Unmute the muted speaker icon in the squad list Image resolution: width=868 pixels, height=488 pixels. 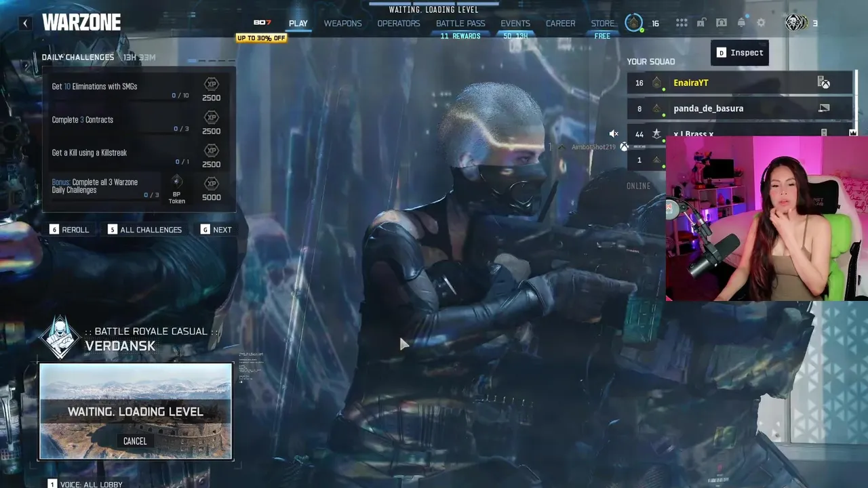pos(614,134)
